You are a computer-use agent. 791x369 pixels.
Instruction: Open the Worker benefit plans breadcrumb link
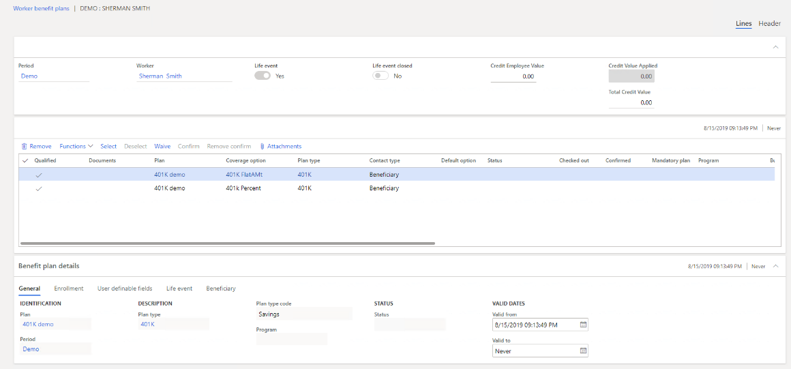[41, 9]
